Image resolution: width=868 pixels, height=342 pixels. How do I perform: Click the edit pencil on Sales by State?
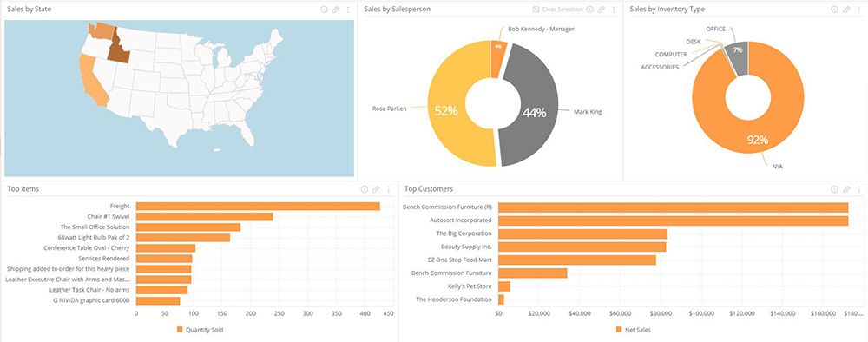click(335, 10)
